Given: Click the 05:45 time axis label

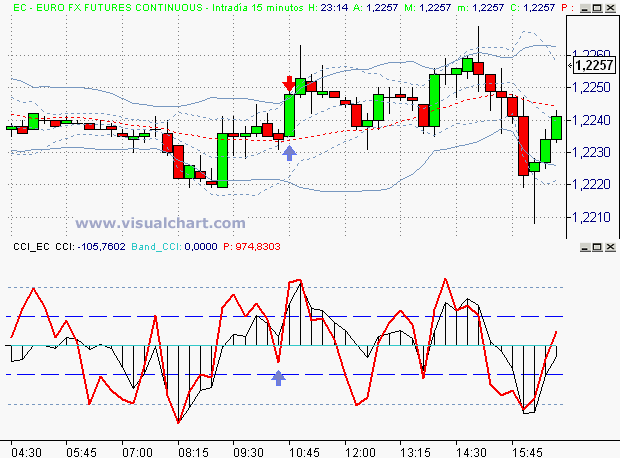Looking at the screenshot, I should (81, 452).
